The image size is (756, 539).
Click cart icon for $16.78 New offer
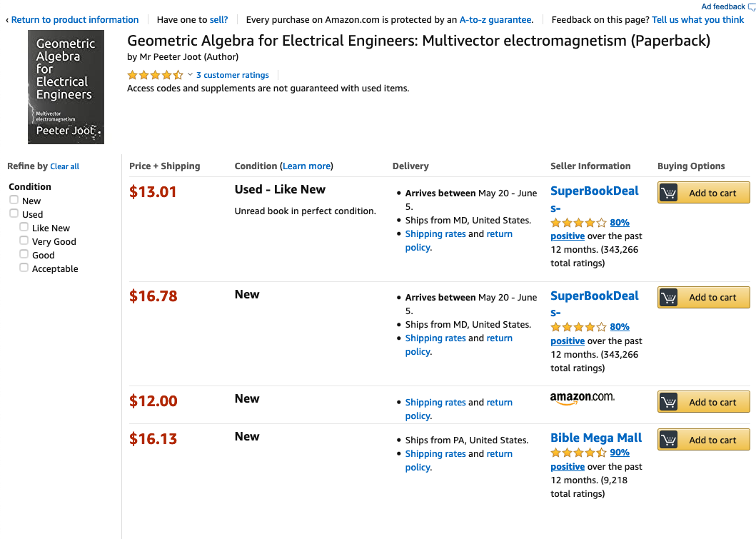(x=668, y=298)
